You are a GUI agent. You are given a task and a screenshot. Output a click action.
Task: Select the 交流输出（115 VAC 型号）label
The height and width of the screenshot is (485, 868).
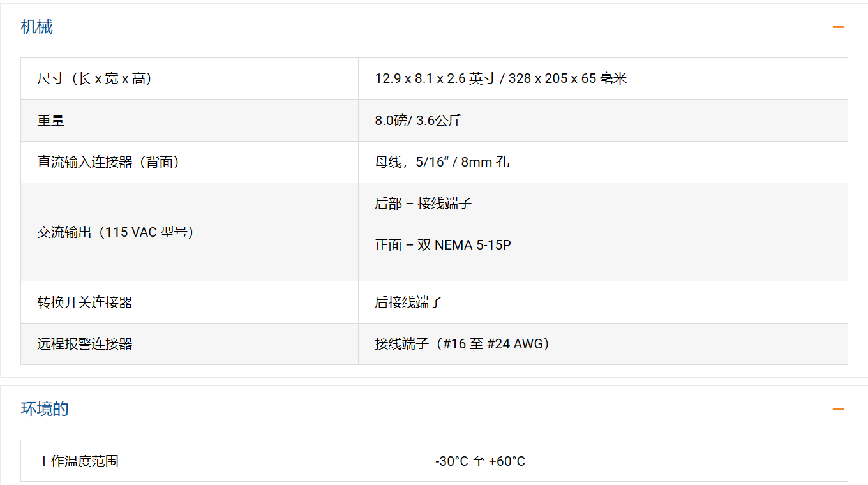pyautogui.click(x=116, y=232)
